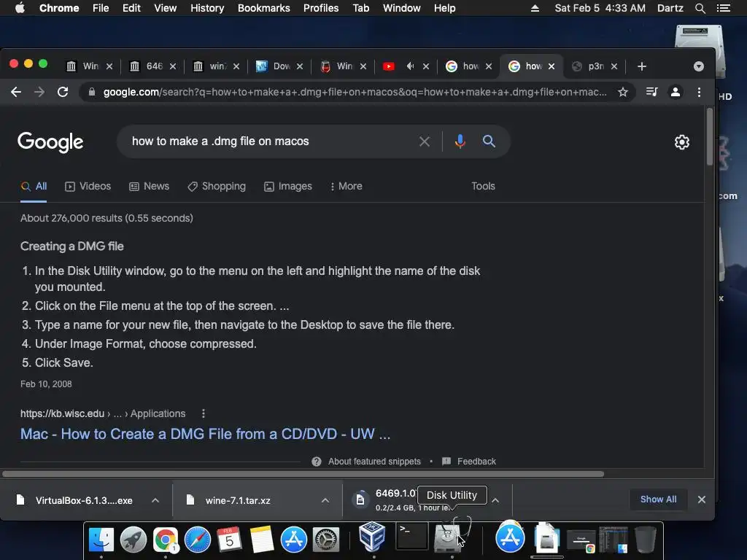
Task: Switch to Shopping results tab
Action: pos(217,186)
